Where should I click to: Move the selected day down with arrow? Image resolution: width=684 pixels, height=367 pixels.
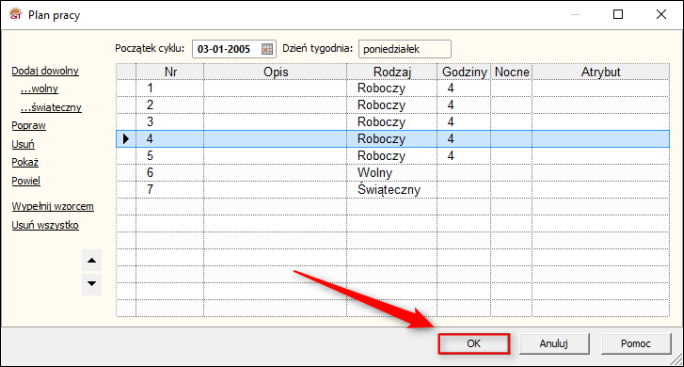point(92,284)
